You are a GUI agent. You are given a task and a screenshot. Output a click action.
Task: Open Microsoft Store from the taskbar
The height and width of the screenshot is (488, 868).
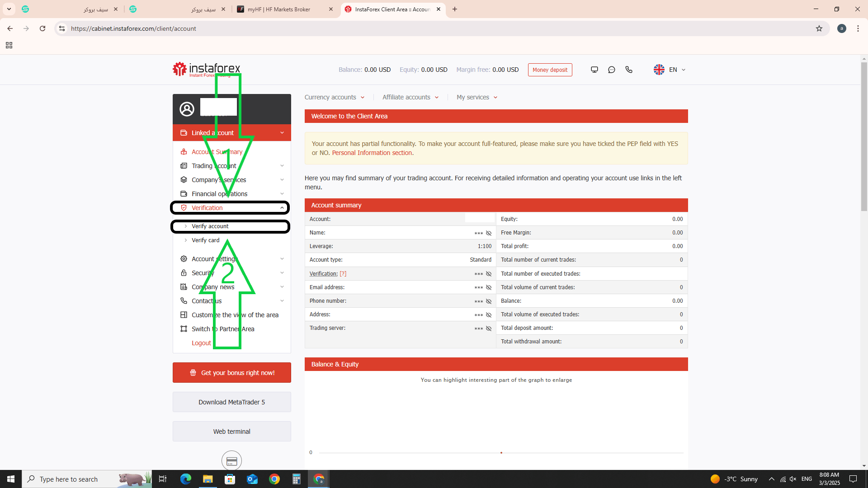tap(230, 479)
